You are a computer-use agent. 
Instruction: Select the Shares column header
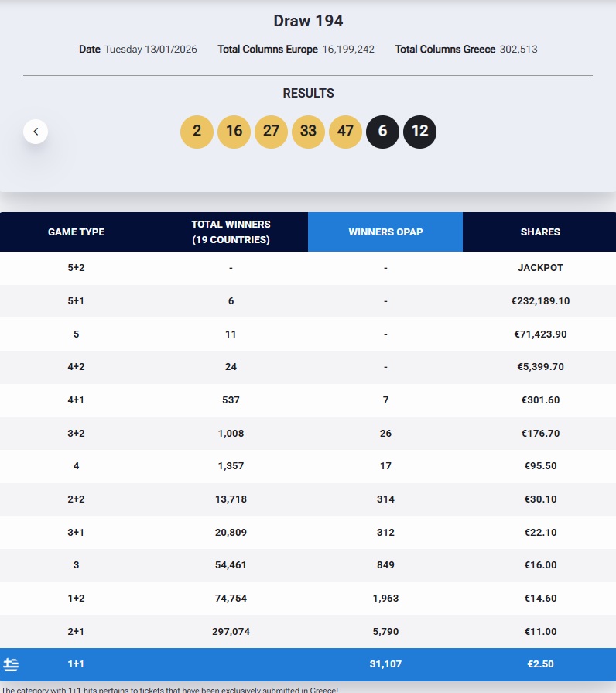pyautogui.click(x=540, y=232)
